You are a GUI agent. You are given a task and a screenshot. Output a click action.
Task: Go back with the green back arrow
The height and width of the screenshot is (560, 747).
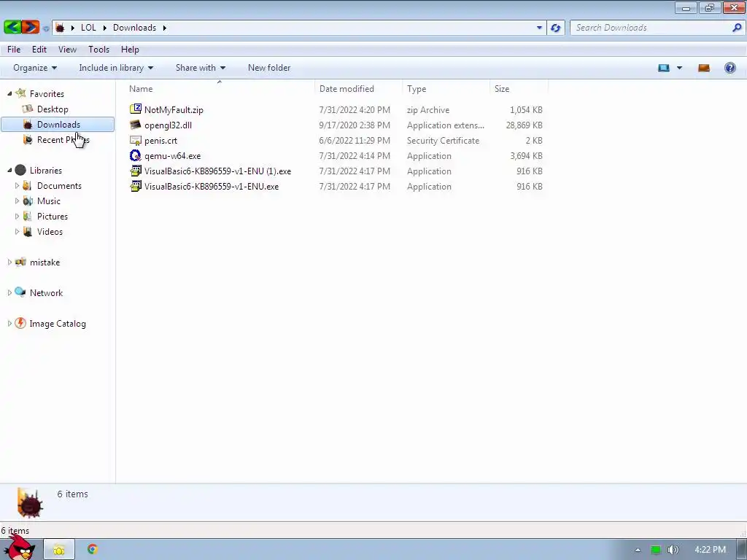pos(12,27)
